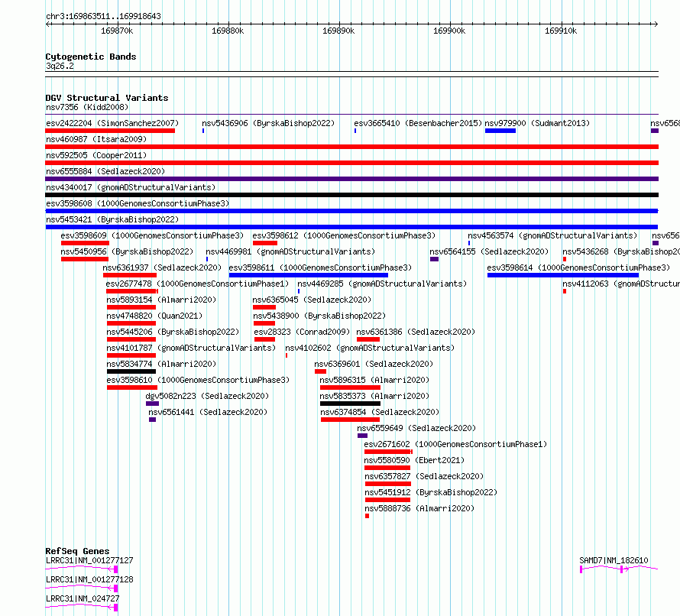Image resolution: width=680 pixels, height=616 pixels.
Task: Select variant esv3598609 label
Action: 152,235
